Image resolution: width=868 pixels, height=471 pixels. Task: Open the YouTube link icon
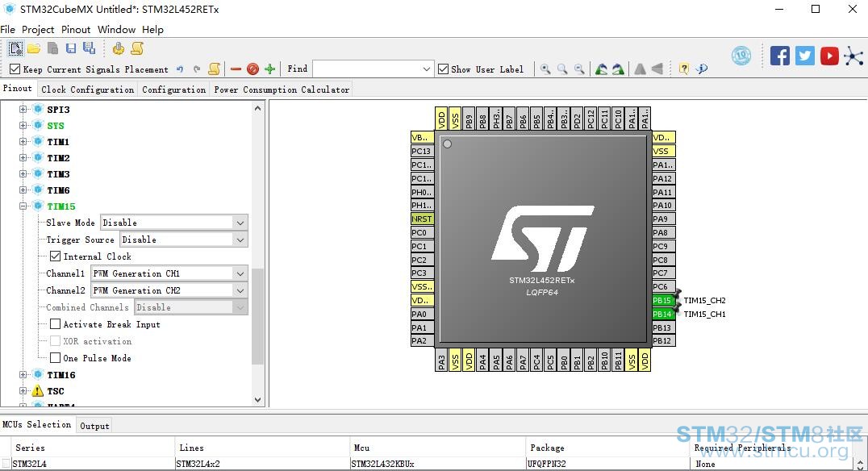[x=829, y=56]
